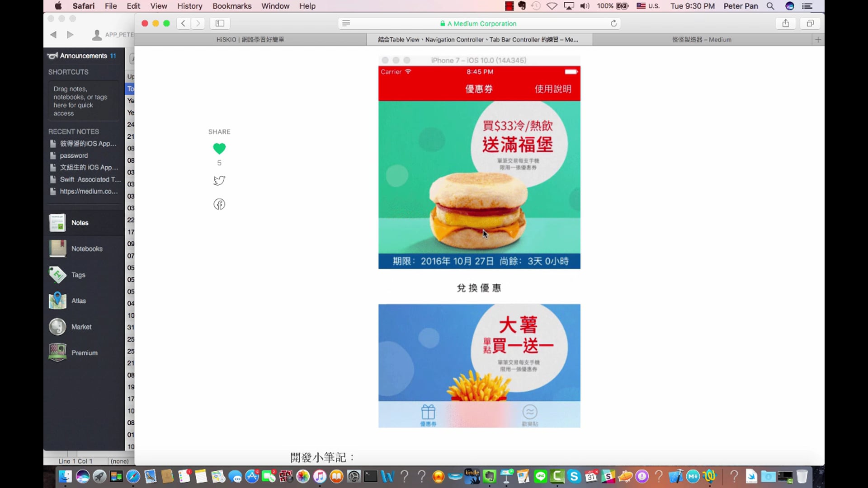The image size is (868, 488).
Task: Open the input source menu (U.S. flag)
Action: click(x=641, y=6)
